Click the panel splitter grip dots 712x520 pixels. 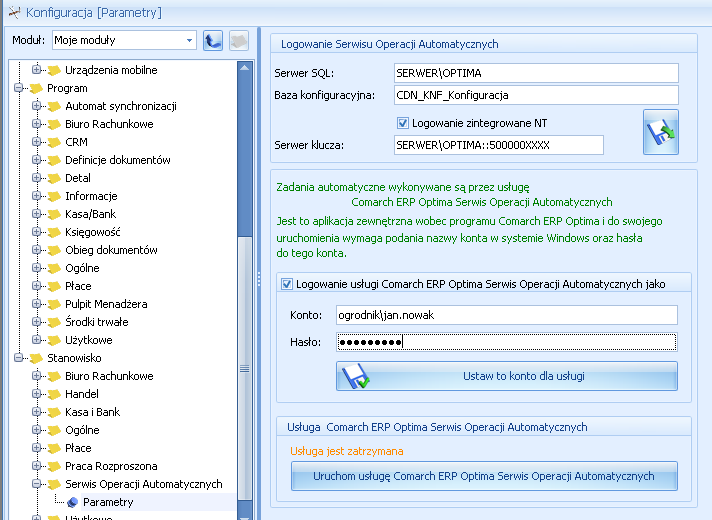click(x=259, y=279)
